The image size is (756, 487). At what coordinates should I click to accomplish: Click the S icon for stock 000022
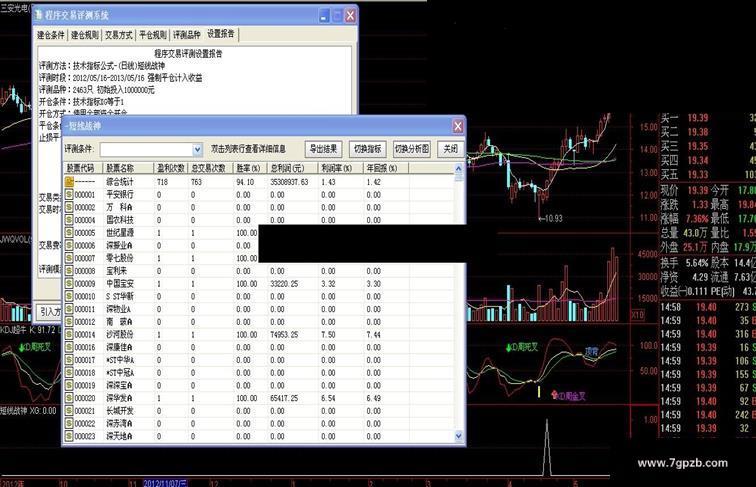pyautogui.click(x=69, y=423)
